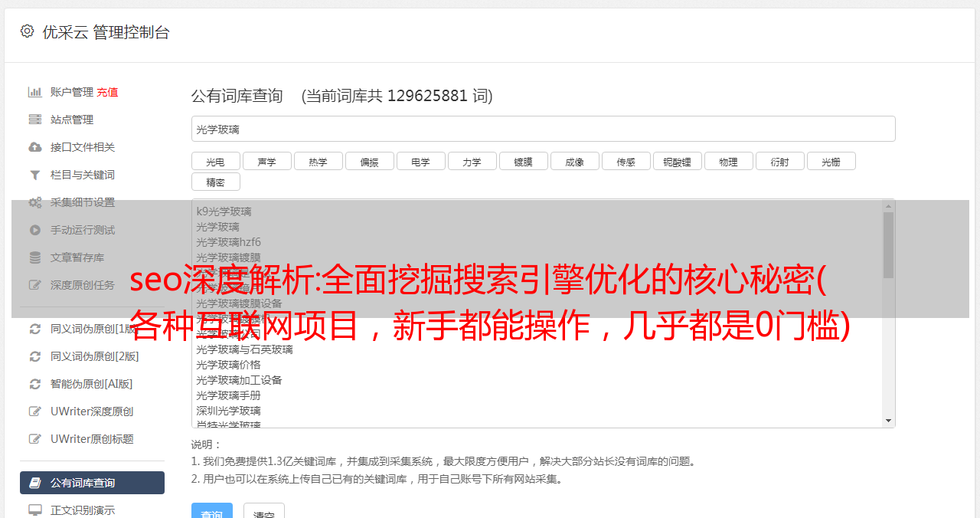Image resolution: width=980 pixels, height=518 pixels.
Task: Click the keyword search field containing 光学玻璃
Action: 543,129
